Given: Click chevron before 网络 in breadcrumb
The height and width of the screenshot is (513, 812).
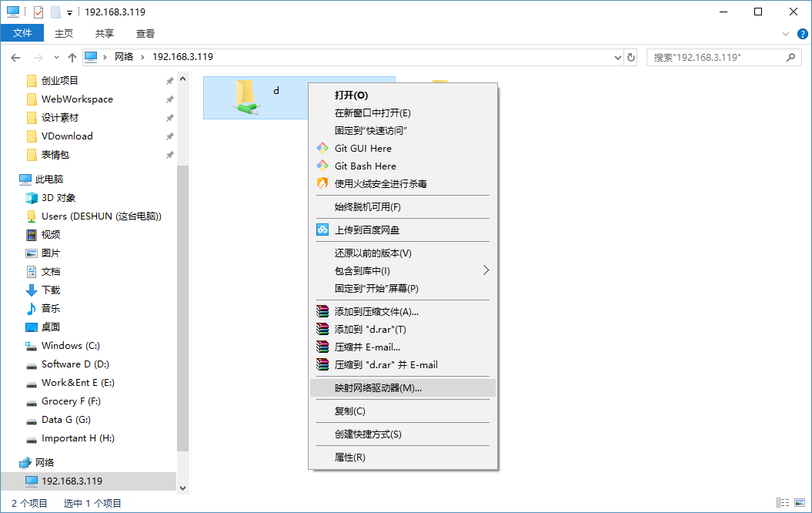Looking at the screenshot, I should click(105, 57).
